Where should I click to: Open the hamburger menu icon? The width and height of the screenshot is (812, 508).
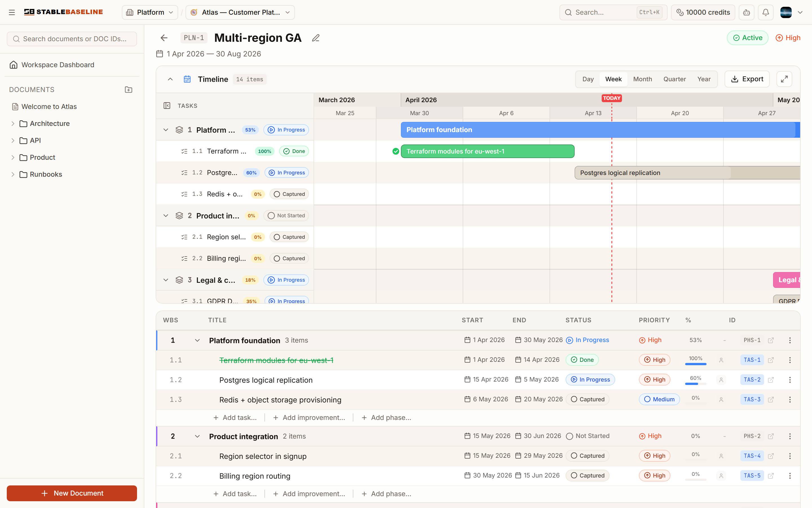(x=12, y=12)
